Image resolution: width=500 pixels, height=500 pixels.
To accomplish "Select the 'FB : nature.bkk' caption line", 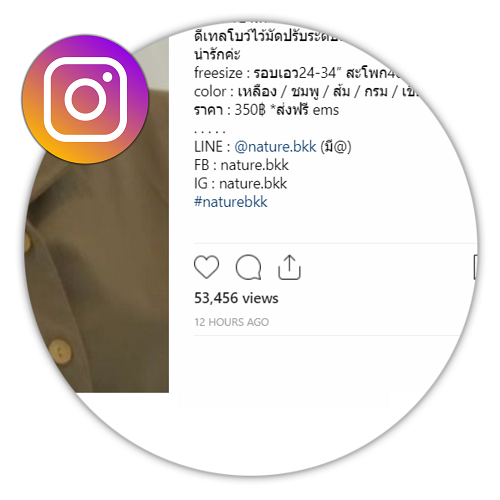I will click(x=241, y=165).
